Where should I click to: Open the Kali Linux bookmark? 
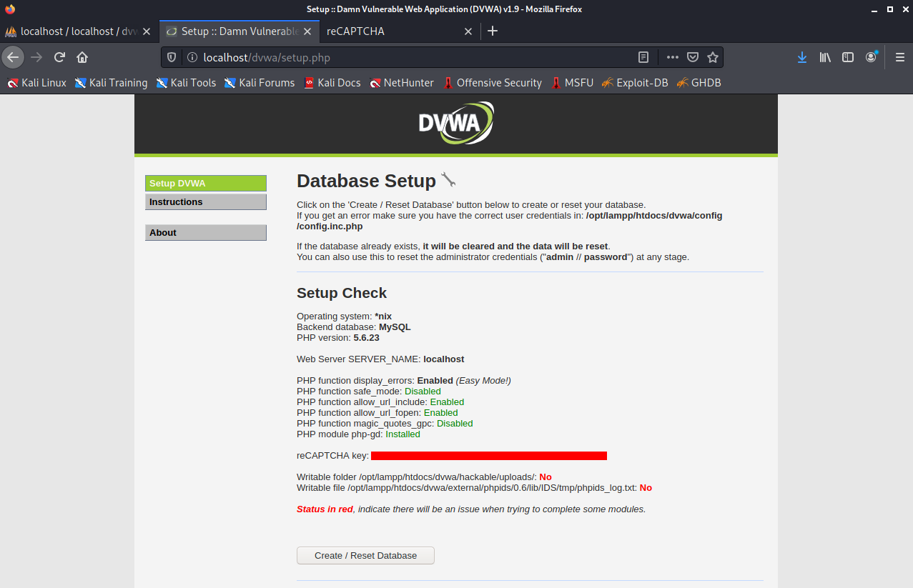click(x=37, y=83)
